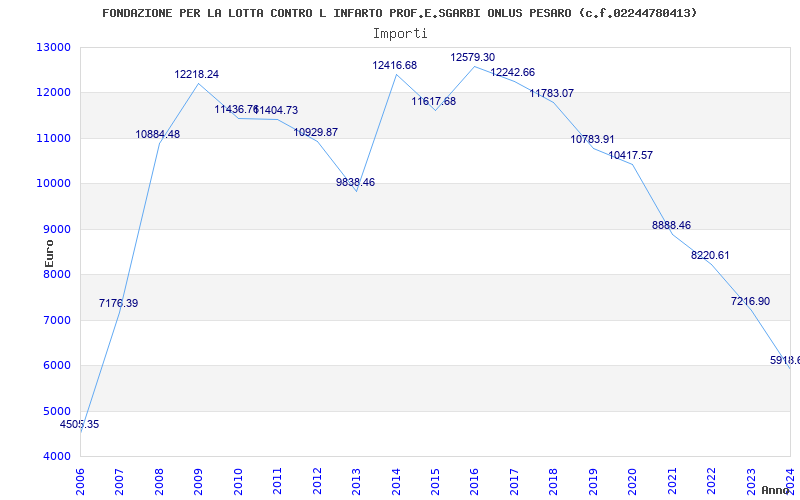Image resolution: width=800 pixels, height=500 pixels.
Task: Select the 10417.57 data label
Action: point(630,156)
